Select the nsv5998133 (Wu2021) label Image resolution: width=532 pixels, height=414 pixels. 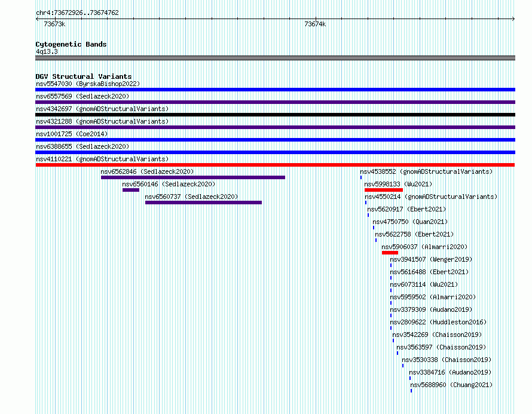point(398,184)
